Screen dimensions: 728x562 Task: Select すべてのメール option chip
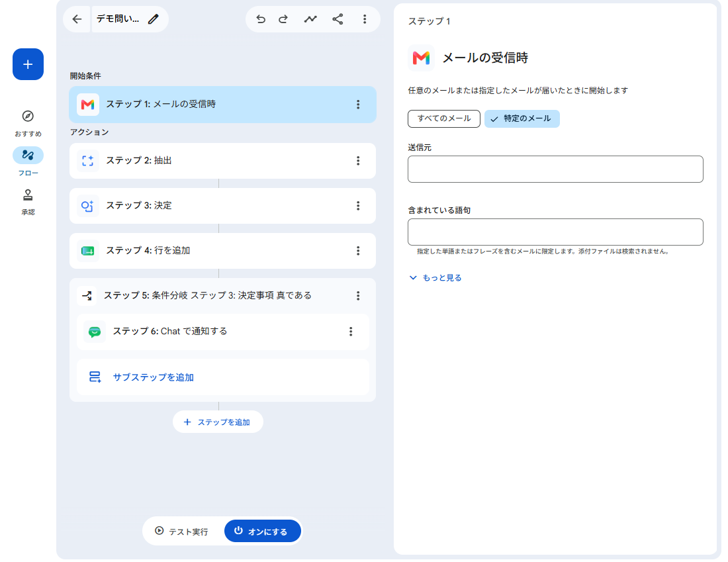click(444, 118)
